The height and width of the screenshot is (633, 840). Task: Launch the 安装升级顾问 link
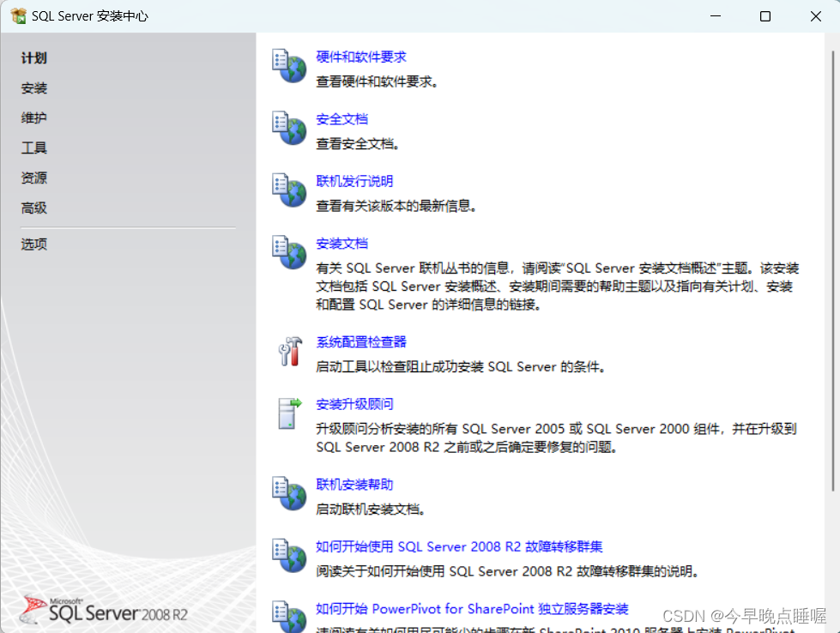point(354,404)
